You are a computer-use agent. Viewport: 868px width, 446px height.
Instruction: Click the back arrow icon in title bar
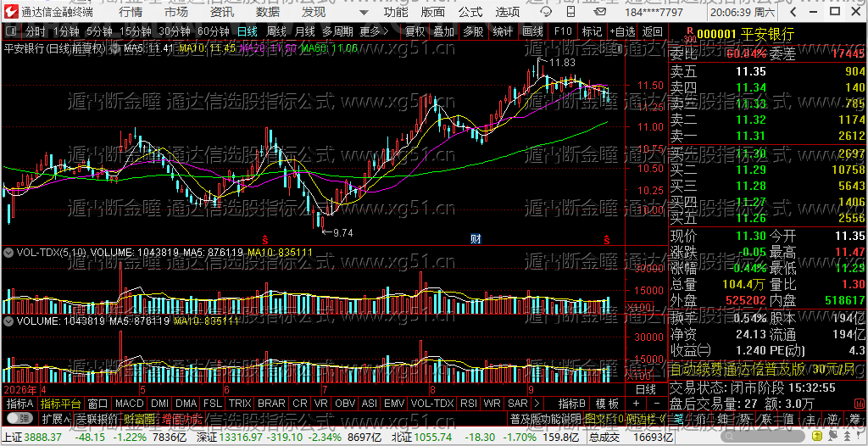click(793, 12)
